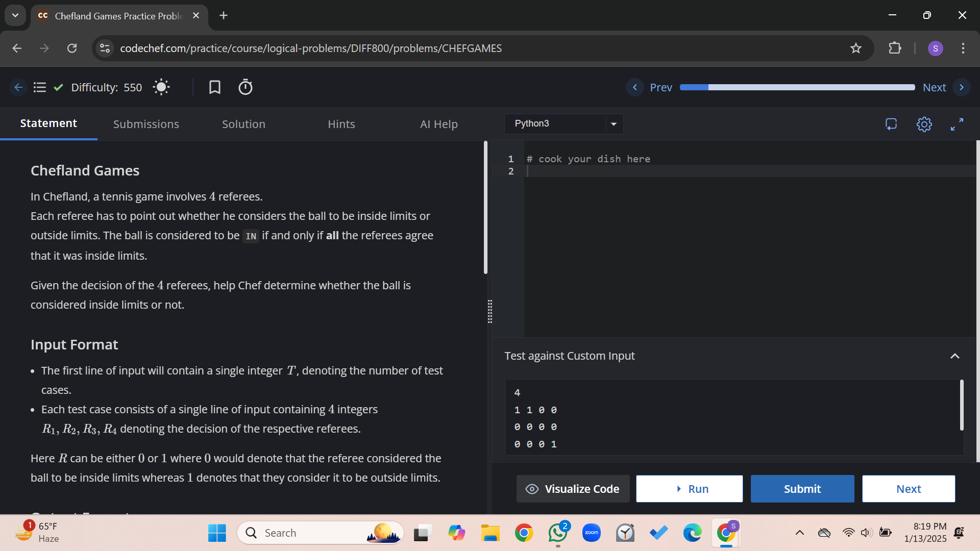
Task: Click Visualize Code
Action: pyautogui.click(x=572, y=488)
